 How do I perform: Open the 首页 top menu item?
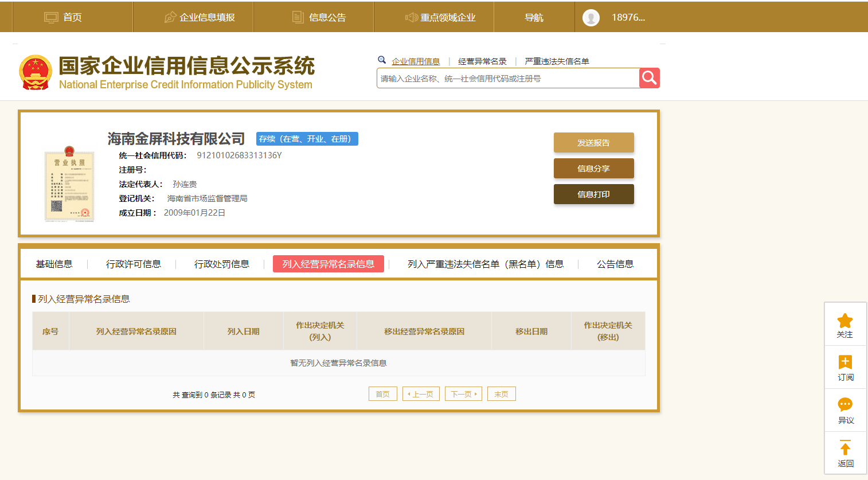click(x=72, y=18)
